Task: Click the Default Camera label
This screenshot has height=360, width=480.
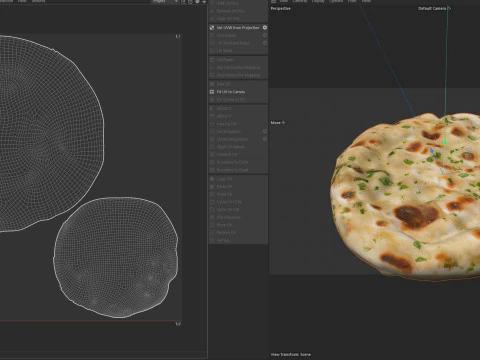Action: pyautogui.click(x=432, y=8)
